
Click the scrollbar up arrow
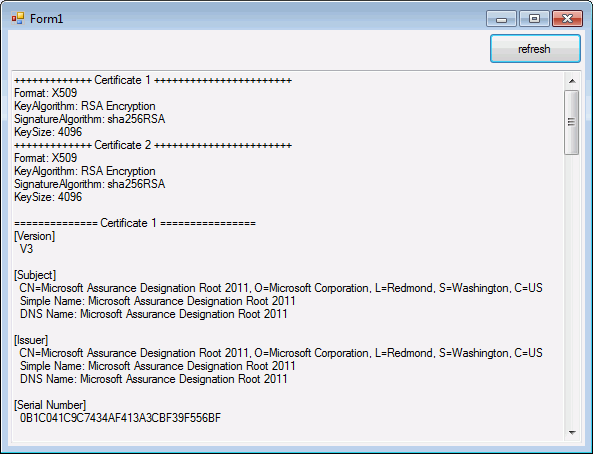point(572,81)
